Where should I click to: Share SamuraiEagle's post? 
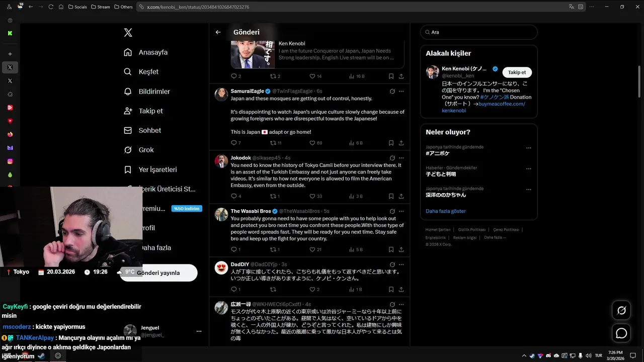point(401,143)
